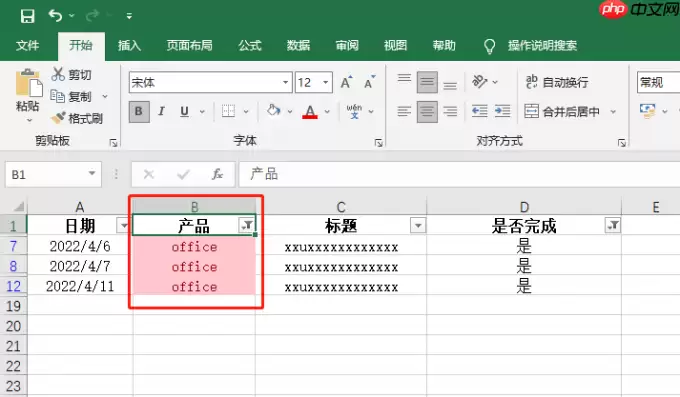Image resolution: width=680 pixels, height=397 pixels.
Task: Select top vertical alignment
Action: 404,79
